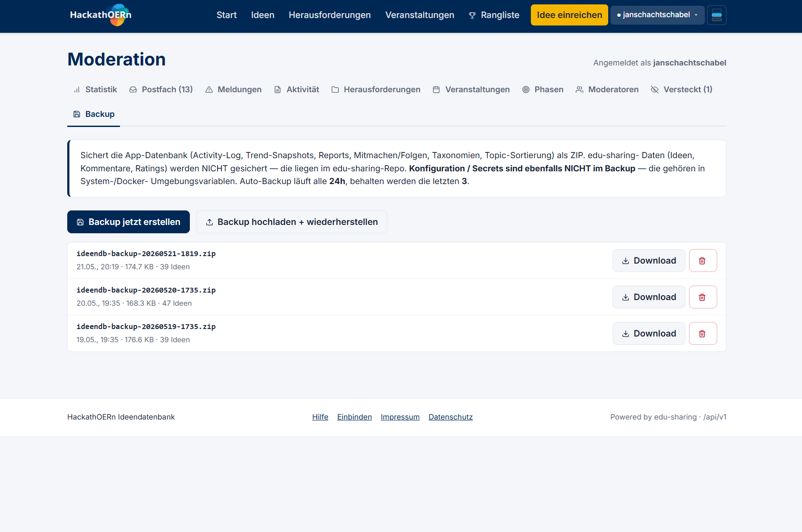
Task: Toggle the layout switch icon in the navbar
Action: [x=716, y=15]
